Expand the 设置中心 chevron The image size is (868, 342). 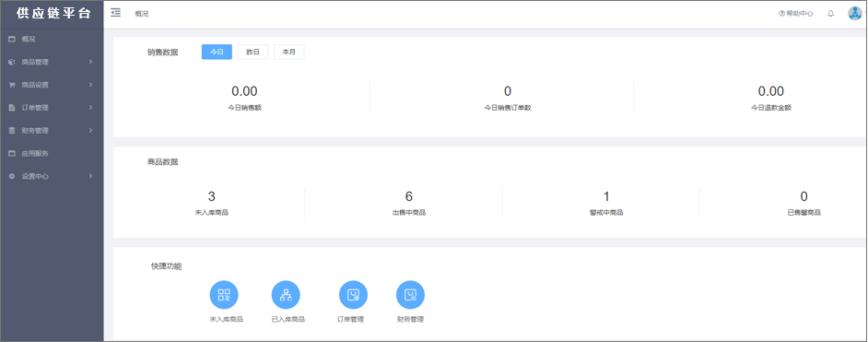pyautogui.click(x=90, y=176)
